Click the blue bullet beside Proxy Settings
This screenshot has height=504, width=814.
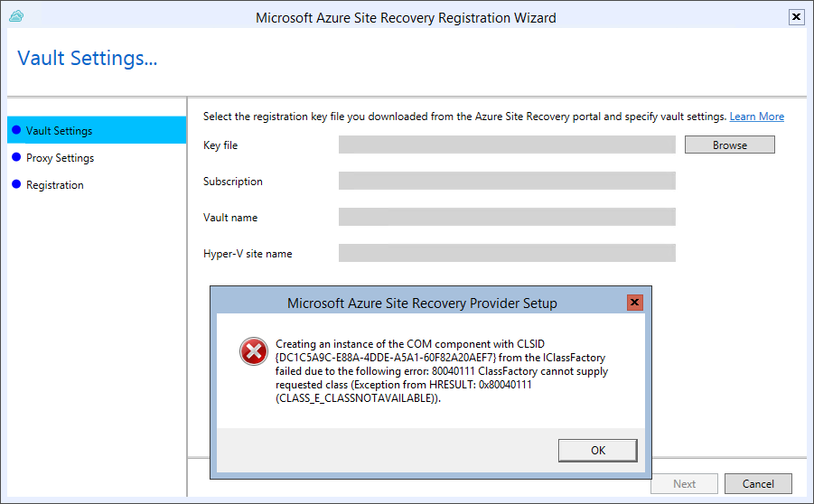tap(16, 157)
